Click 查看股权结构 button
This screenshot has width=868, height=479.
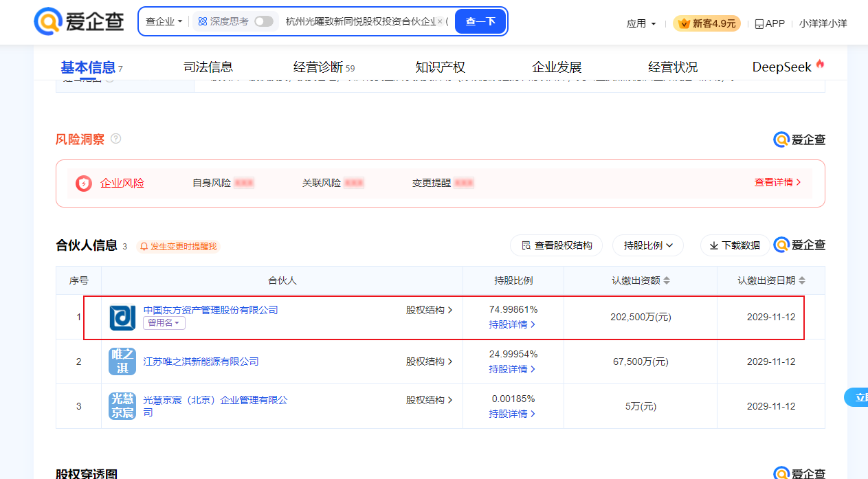pos(556,245)
